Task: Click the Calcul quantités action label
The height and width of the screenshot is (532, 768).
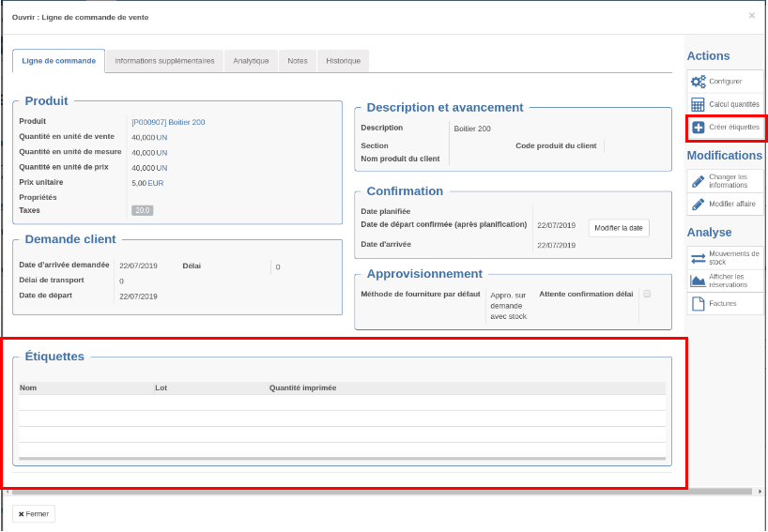Action: 733,104
